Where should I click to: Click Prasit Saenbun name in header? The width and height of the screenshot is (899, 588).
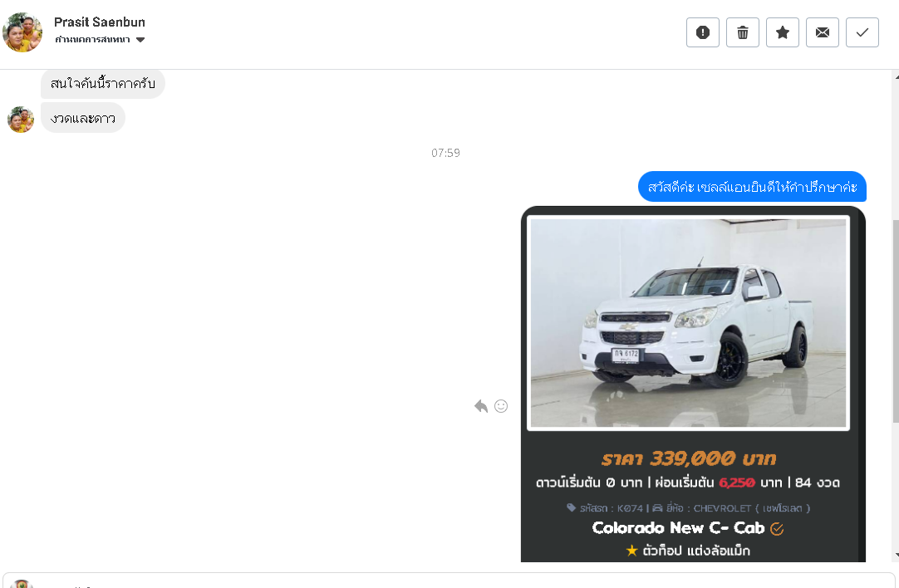[x=99, y=22]
